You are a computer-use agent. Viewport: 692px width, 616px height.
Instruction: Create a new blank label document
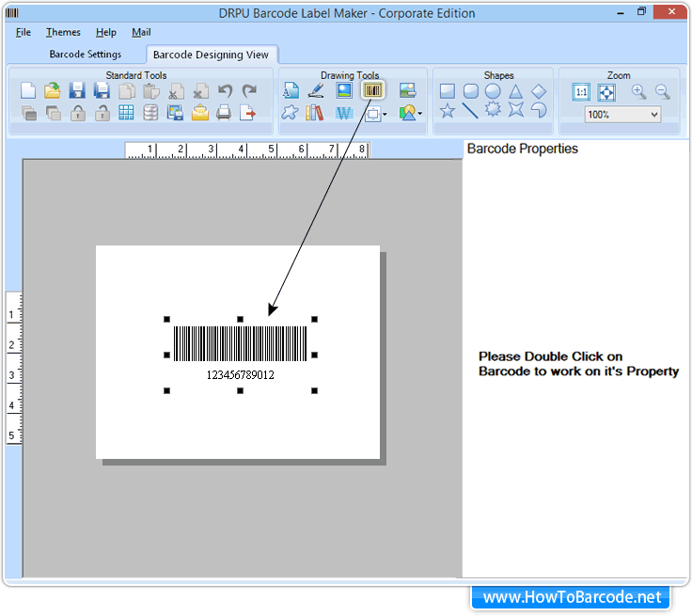[x=28, y=91]
